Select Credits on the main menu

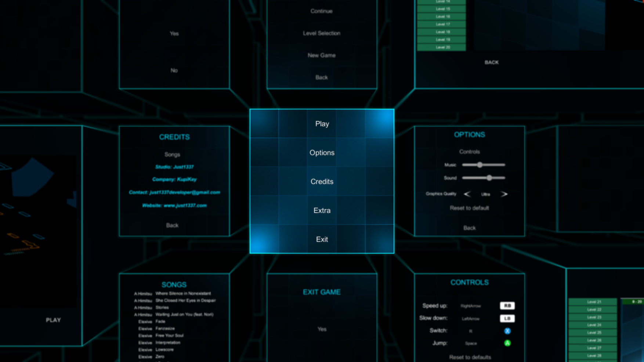(x=322, y=181)
